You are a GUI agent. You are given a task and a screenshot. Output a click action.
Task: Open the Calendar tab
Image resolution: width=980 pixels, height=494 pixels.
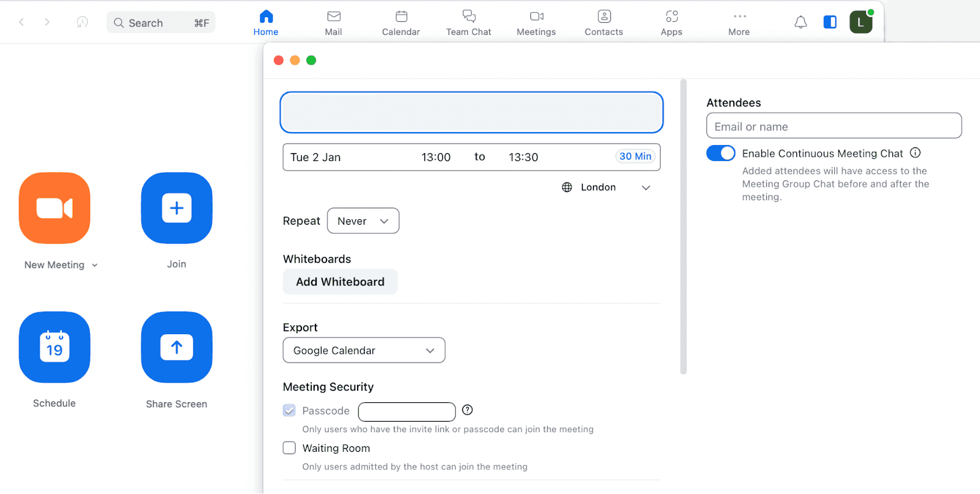pyautogui.click(x=401, y=23)
